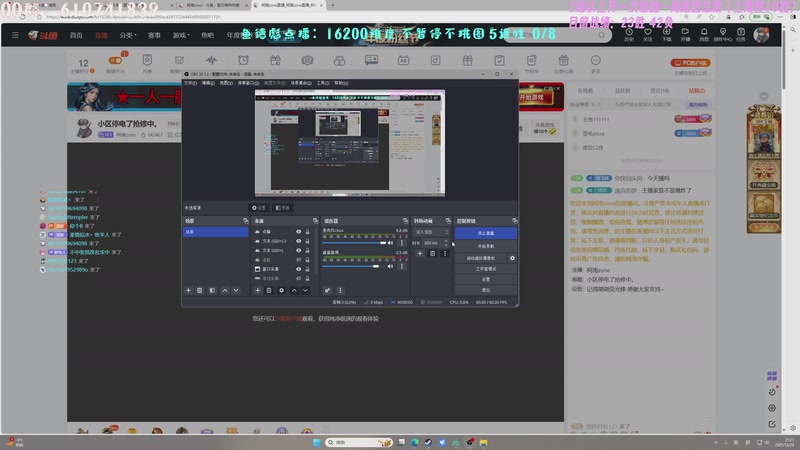Viewport: 800px width, 450px height.
Task: Click the OBS preview canvas thumbnail
Action: 350,143
